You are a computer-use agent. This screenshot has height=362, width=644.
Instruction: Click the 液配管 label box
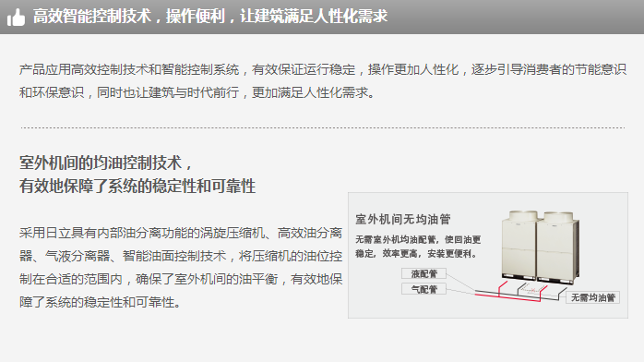423,273
